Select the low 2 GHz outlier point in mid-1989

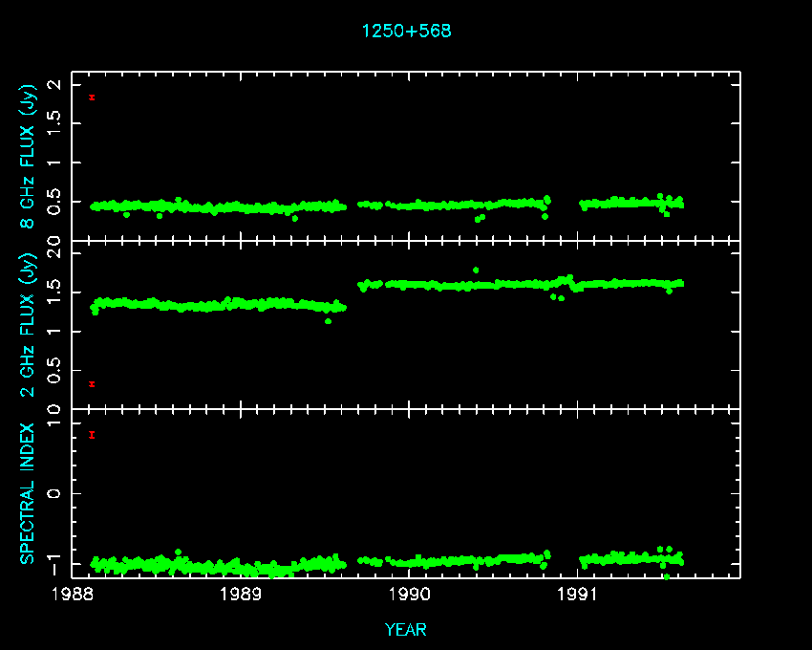click(328, 321)
